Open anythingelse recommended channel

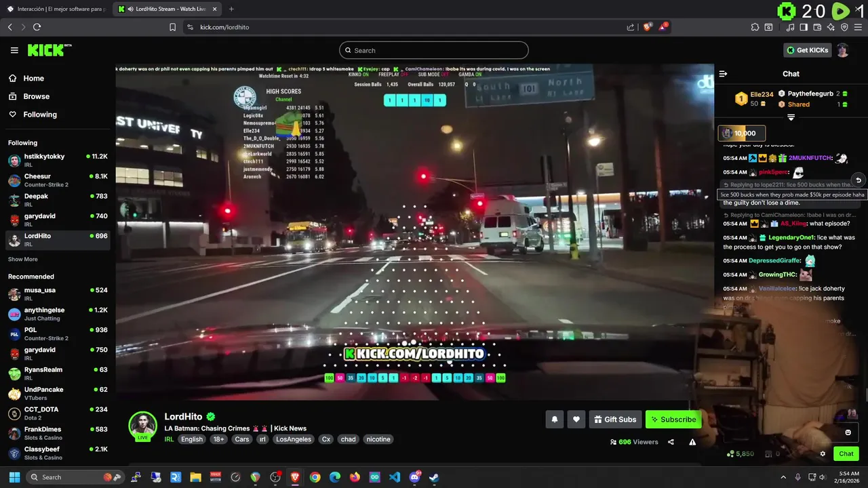tap(58, 314)
